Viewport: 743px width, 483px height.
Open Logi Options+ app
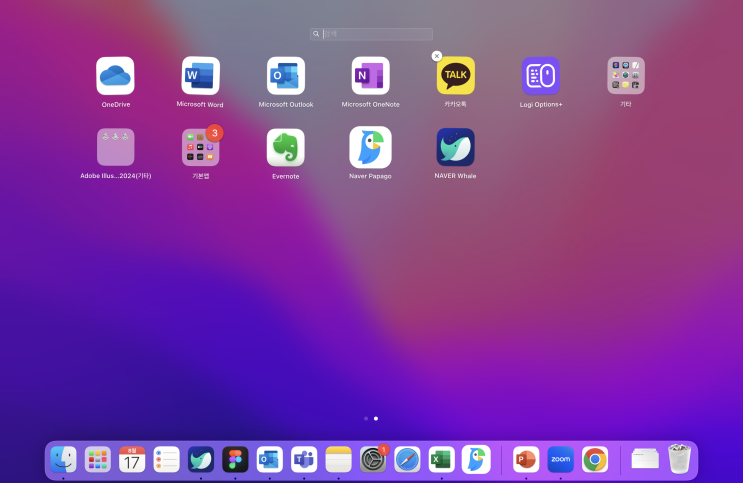[541, 76]
